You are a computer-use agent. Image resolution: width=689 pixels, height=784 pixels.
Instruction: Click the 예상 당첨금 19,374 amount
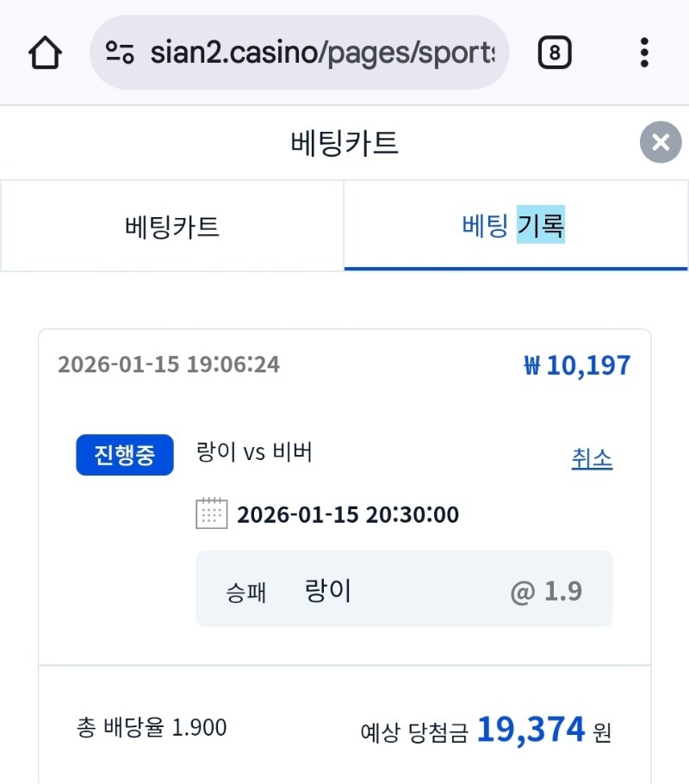pyautogui.click(x=531, y=731)
